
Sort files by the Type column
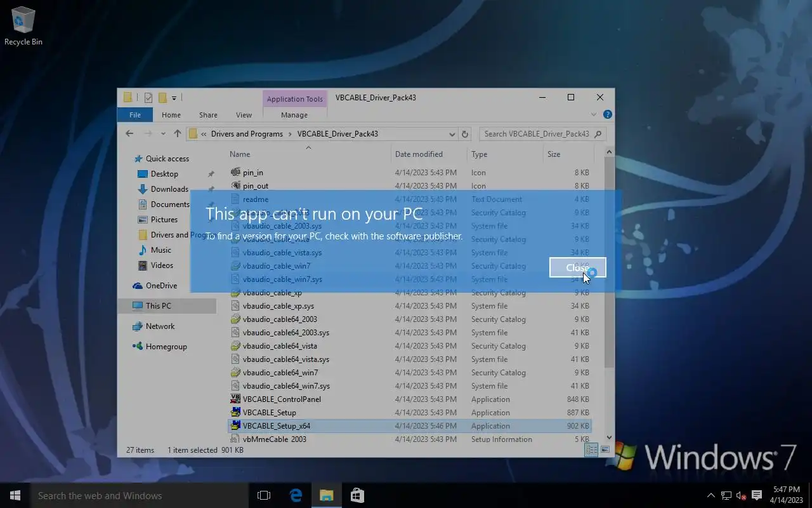[x=505, y=154]
